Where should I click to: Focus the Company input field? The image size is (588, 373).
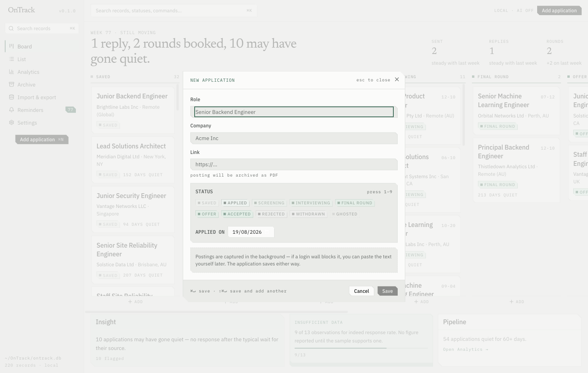tap(294, 138)
